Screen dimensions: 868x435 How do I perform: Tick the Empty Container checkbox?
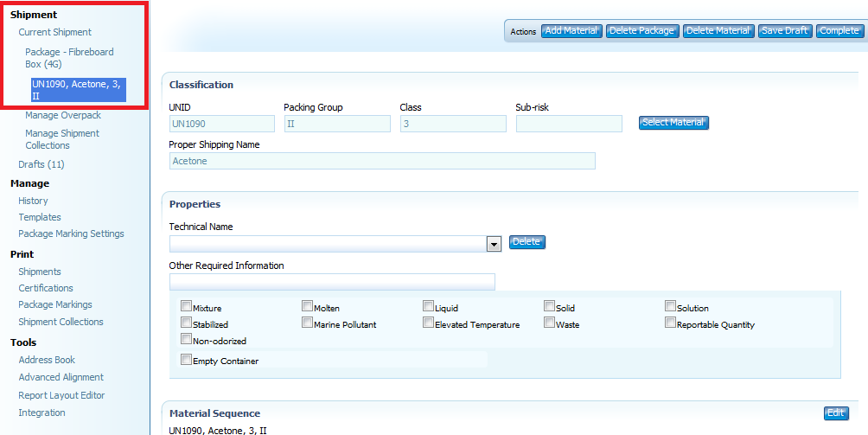tap(186, 359)
